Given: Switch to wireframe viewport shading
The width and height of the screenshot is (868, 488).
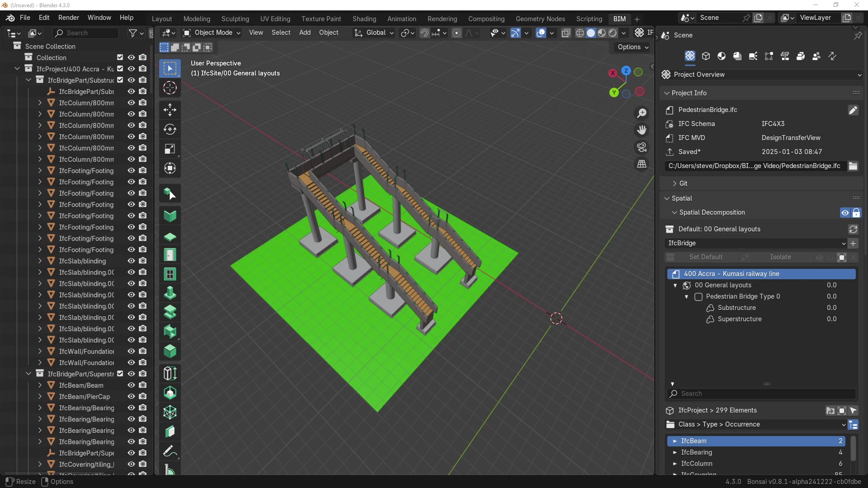Looking at the screenshot, I should pos(580,33).
